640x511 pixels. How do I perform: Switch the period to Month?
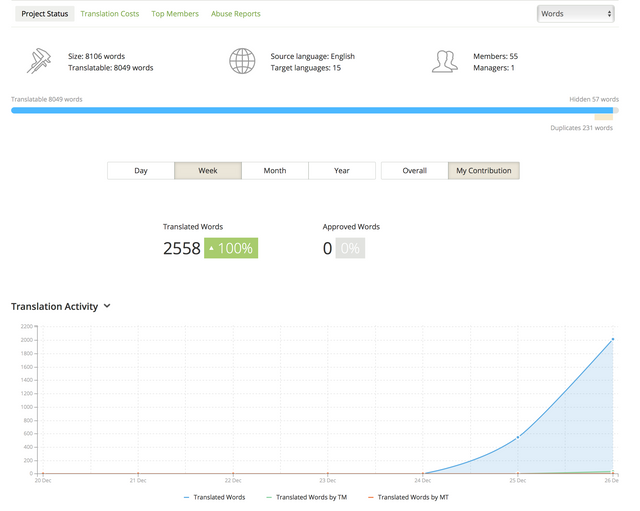tap(275, 171)
